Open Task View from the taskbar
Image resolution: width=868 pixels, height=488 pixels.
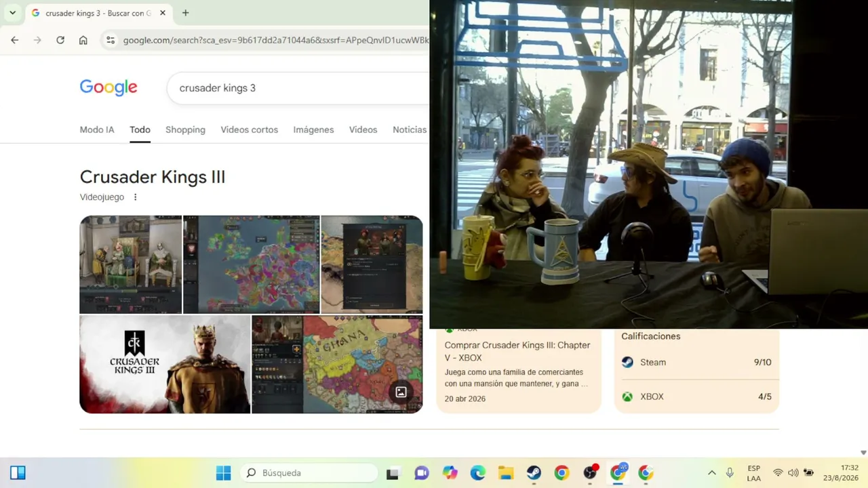tap(393, 473)
